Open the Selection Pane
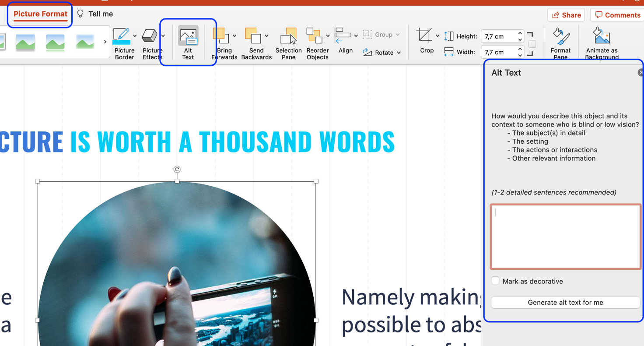This screenshot has height=346, width=644. click(288, 42)
